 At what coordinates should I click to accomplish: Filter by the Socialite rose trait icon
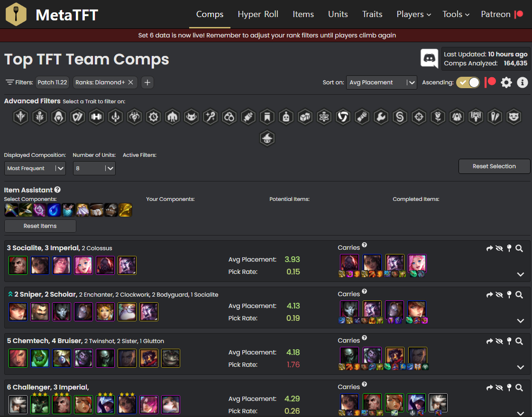tap(438, 117)
